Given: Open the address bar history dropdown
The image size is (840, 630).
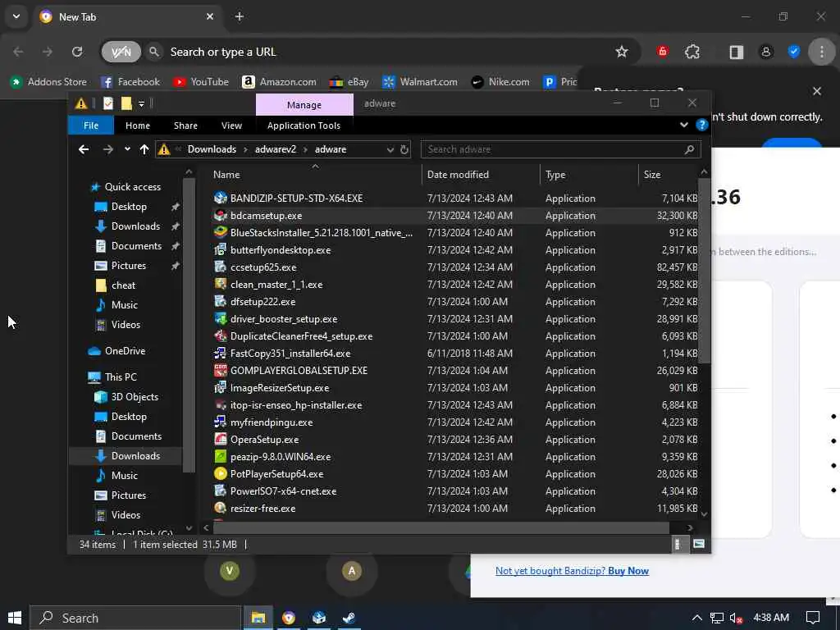Looking at the screenshot, I should [390, 149].
